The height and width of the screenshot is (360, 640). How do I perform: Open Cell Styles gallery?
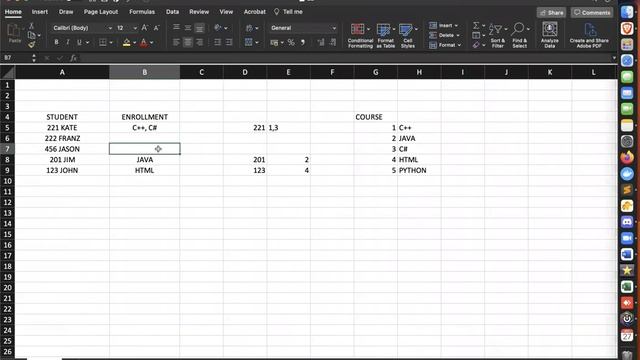408,36
